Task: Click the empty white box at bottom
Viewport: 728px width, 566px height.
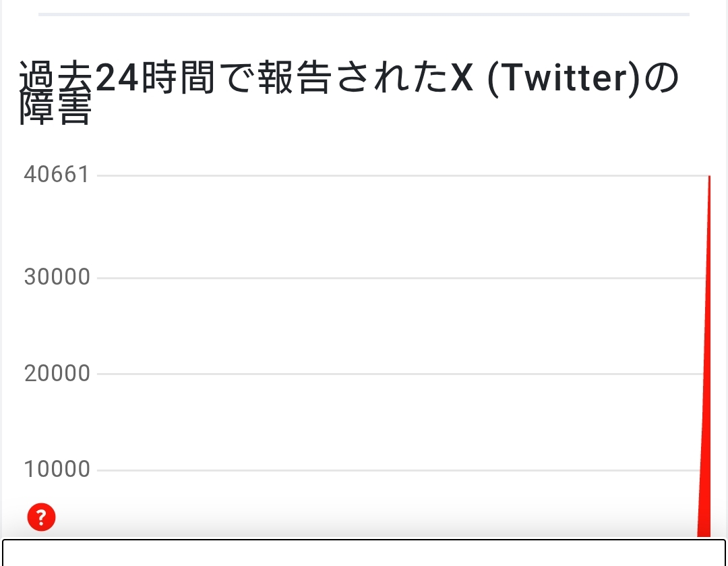Action: click(x=364, y=553)
